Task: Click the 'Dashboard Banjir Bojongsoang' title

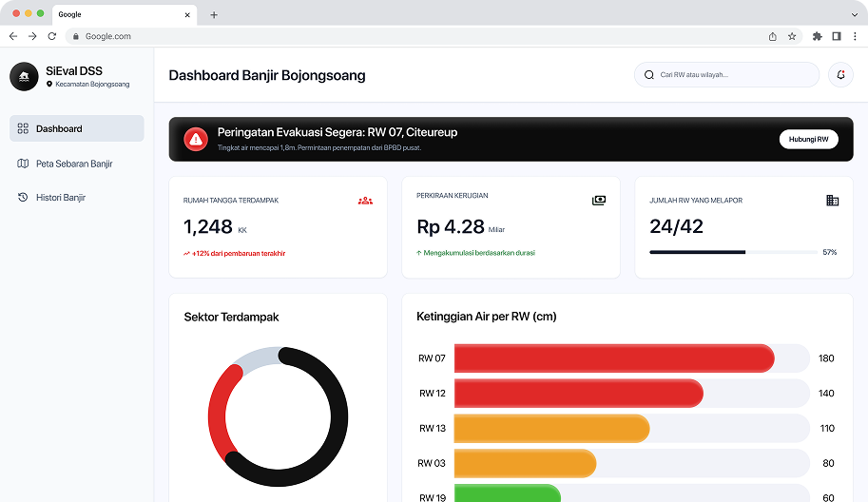Action: pyautogui.click(x=267, y=75)
